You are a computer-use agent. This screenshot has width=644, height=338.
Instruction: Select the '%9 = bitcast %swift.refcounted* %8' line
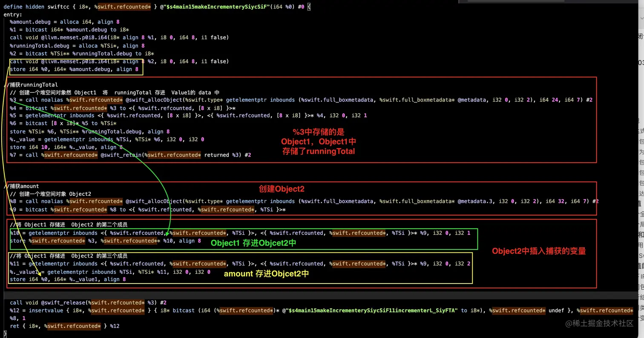pyautogui.click(x=147, y=209)
